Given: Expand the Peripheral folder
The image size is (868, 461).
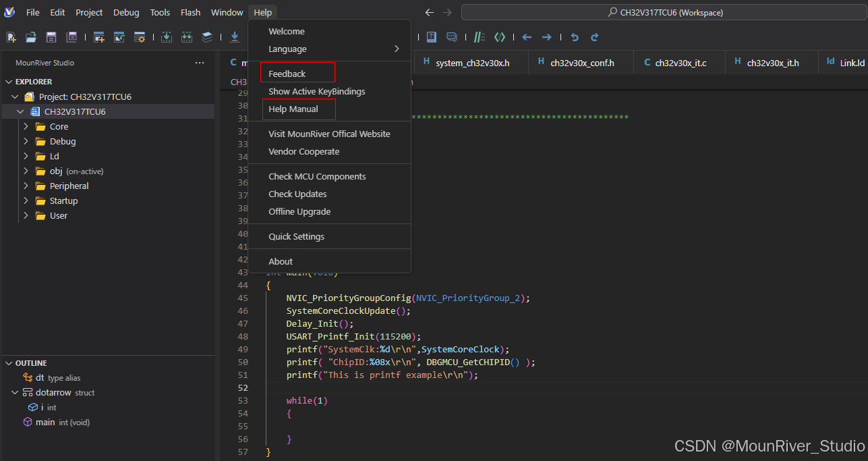Looking at the screenshot, I should pos(26,186).
